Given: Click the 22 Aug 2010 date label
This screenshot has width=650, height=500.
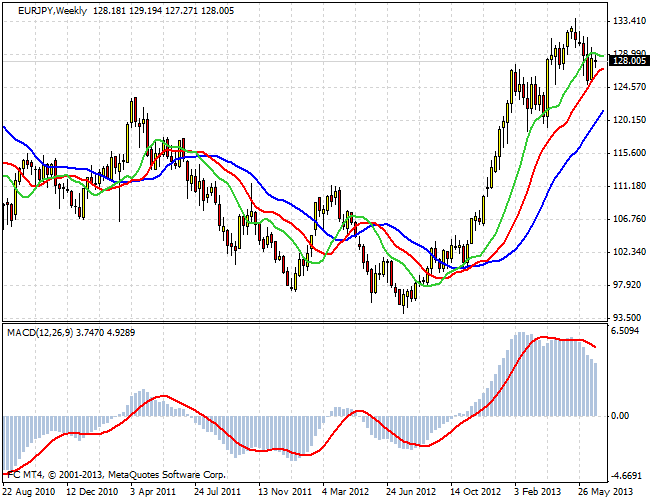Looking at the screenshot, I should 29,492.
